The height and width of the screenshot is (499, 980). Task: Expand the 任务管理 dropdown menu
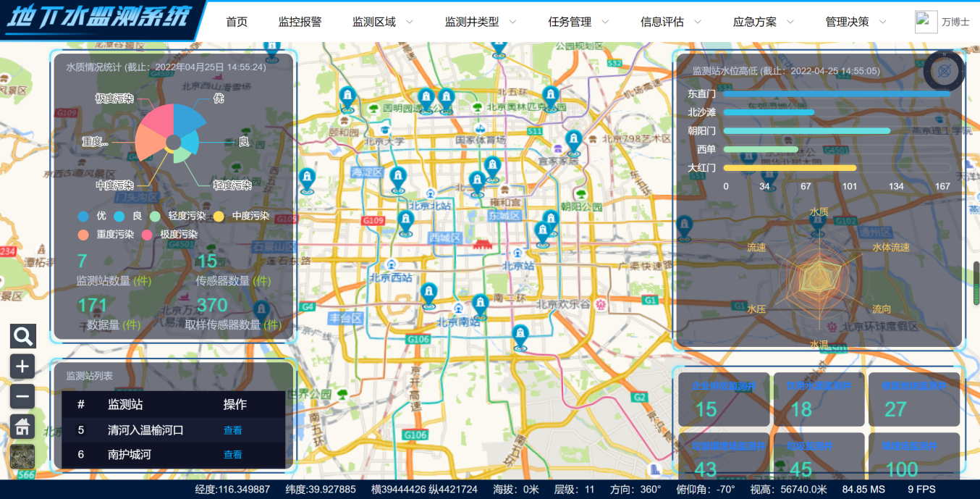(x=579, y=22)
